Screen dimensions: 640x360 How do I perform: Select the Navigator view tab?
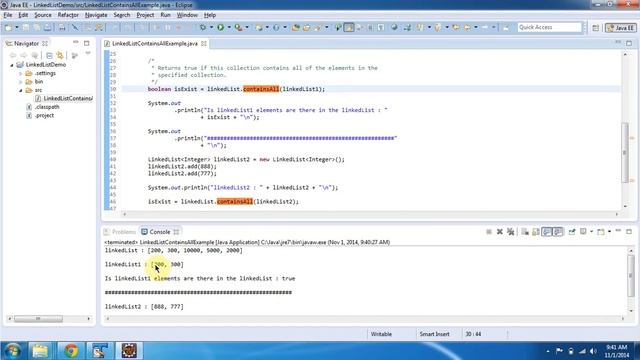[26, 43]
